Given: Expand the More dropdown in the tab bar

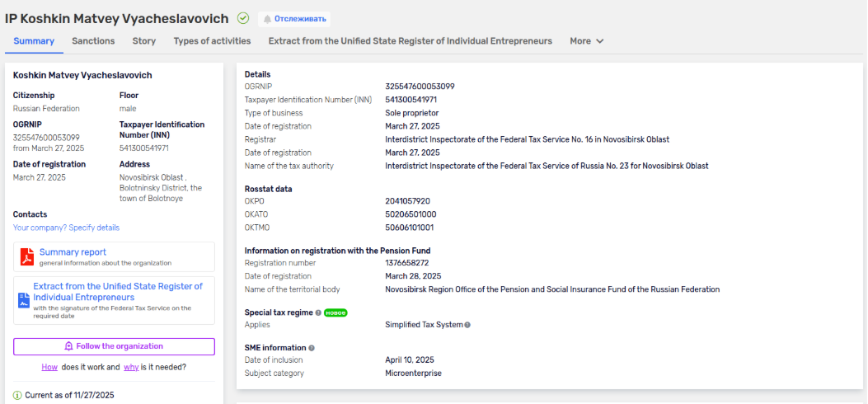Looking at the screenshot, I should [x=587, y=41].
